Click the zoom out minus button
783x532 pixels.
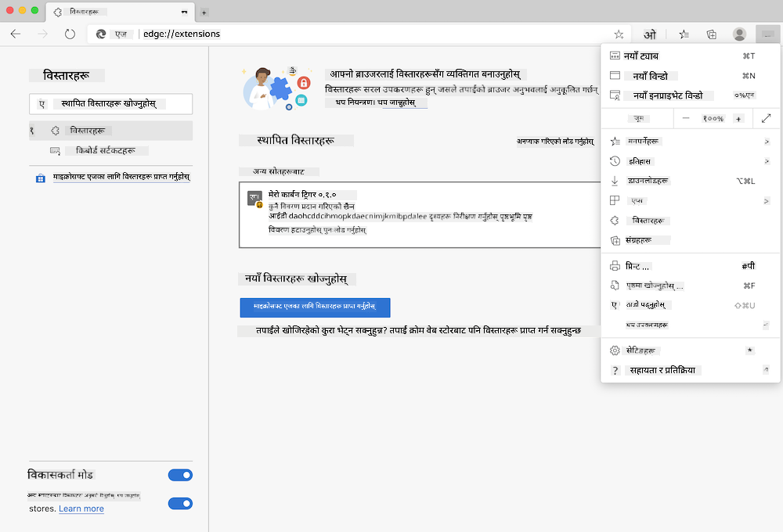pyautogui.click(x=686, y=118)
